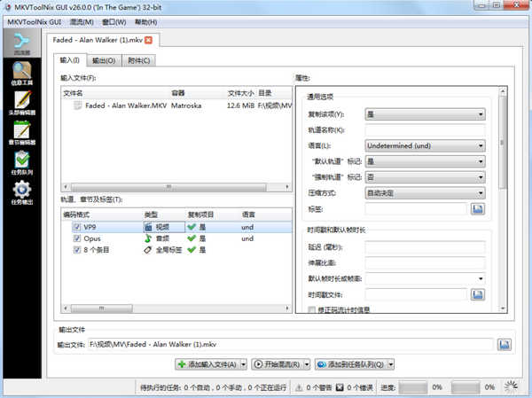Click the errors icon in status bar

[x=340, y=387]
